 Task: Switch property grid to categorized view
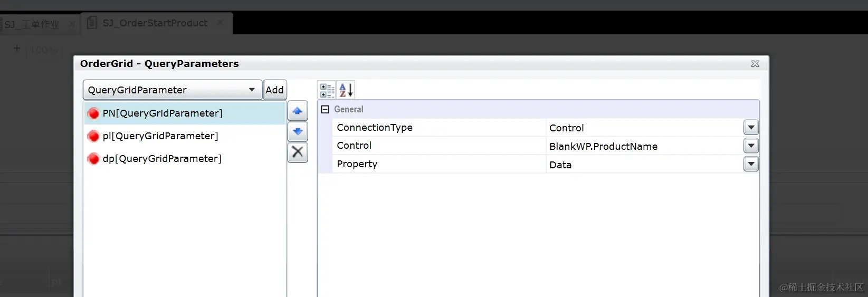327,90
